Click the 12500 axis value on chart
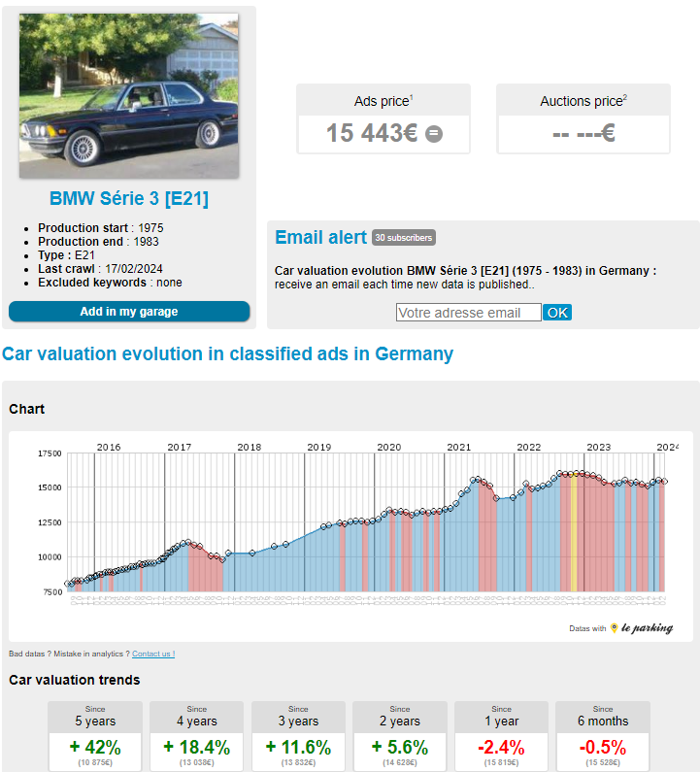The image size is (700, 772). coord(50,522)
